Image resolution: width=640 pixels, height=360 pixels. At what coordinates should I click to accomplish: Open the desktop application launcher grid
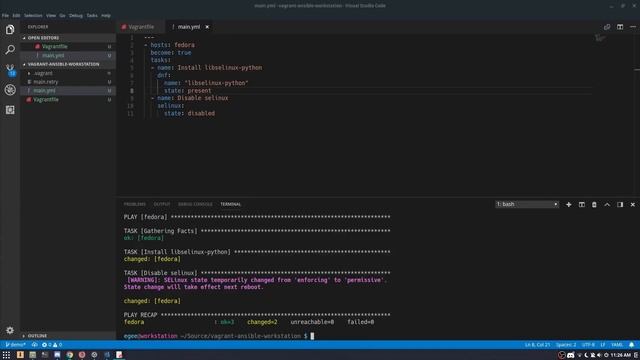(x=6, y=355)
